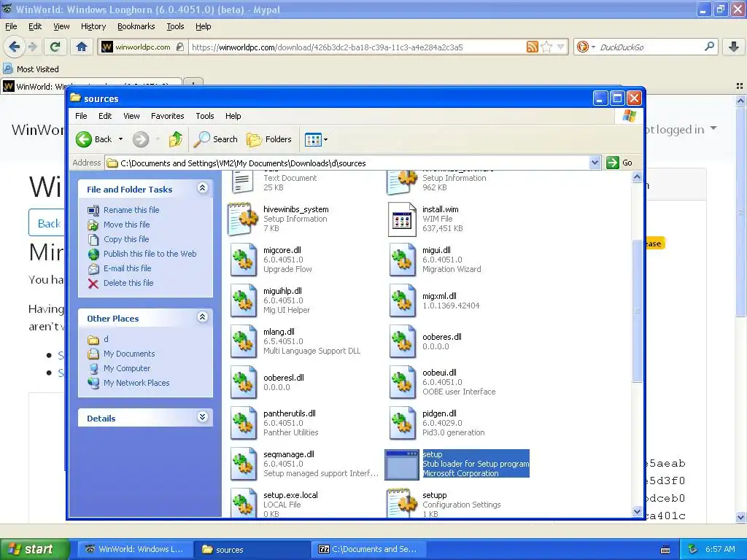Select the miguihlp.dll file icon

(244, 300)
